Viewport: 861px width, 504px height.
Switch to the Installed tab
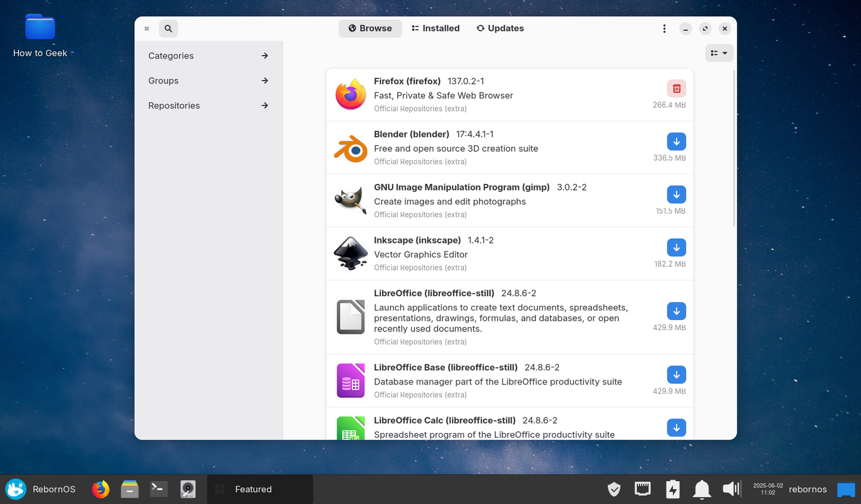coord(435,28)
